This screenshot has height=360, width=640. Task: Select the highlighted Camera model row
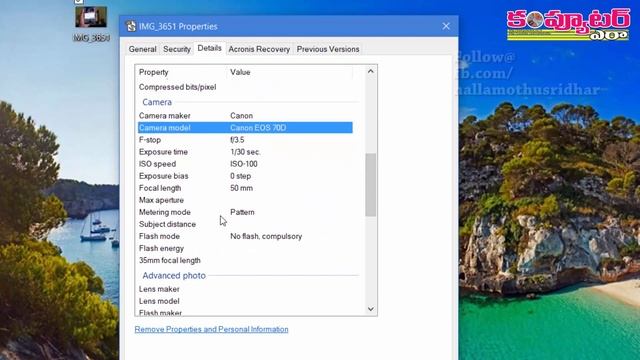pyautogui.click(x=245, y=128)
